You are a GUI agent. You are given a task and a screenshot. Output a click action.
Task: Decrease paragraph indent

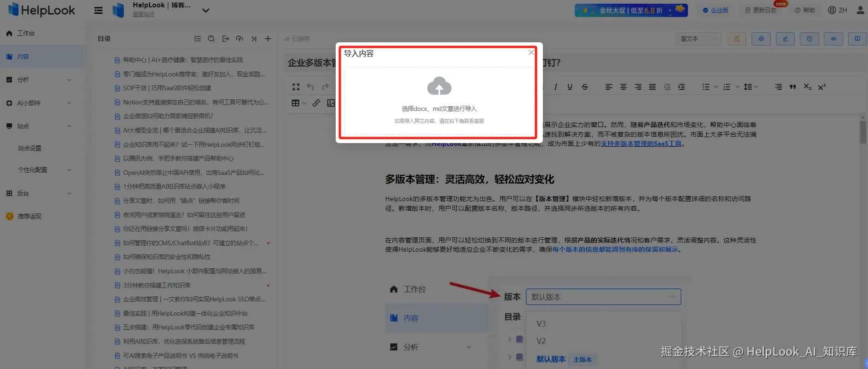[x=667, y=86]
